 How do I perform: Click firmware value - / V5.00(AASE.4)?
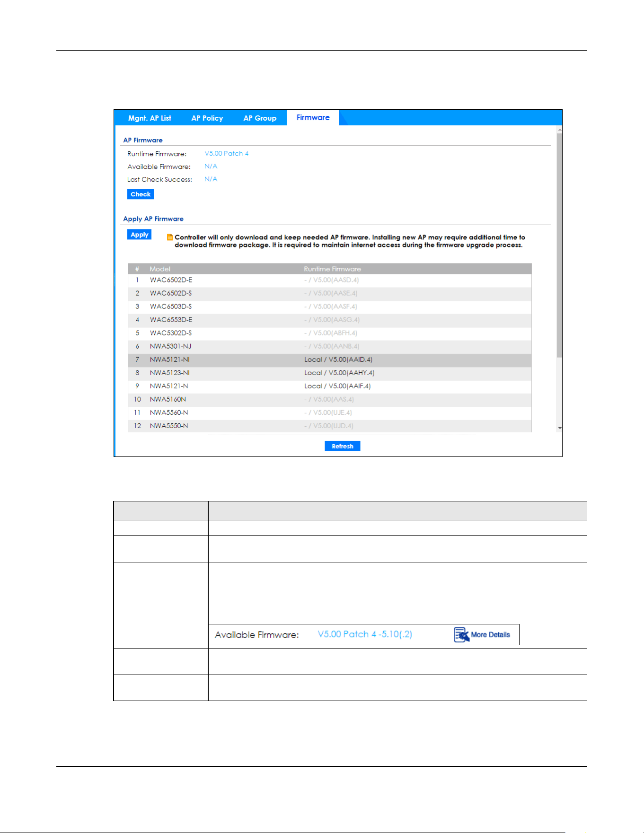331,293
